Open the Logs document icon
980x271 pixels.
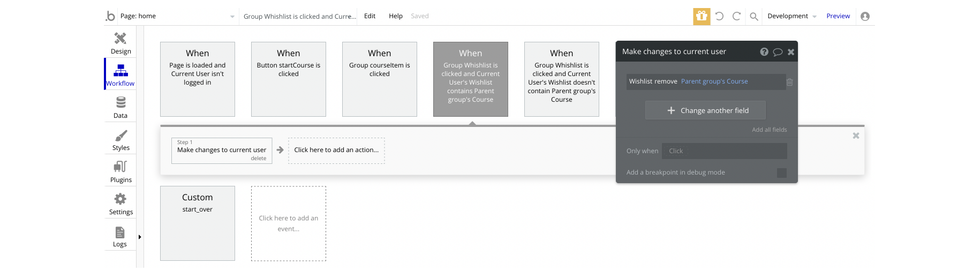tap(120, 232)
